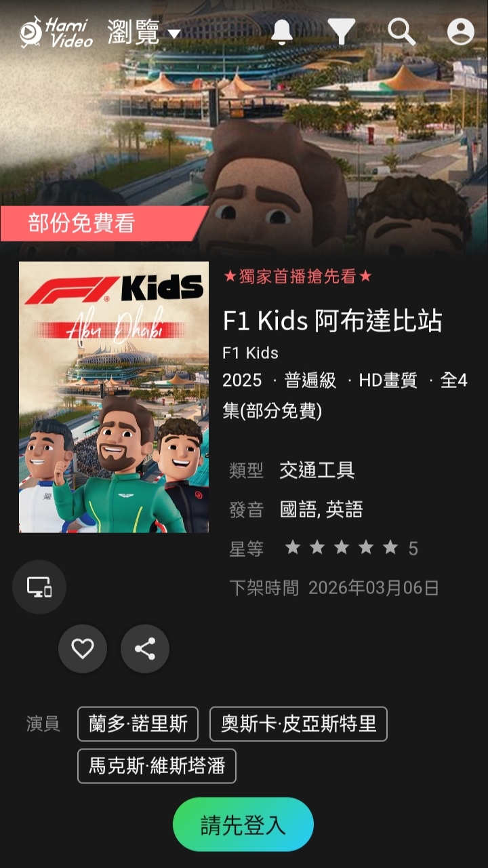Tap the 交通工具 genre link
Viewport: 488px width, 868px height.
click(317, 470)
